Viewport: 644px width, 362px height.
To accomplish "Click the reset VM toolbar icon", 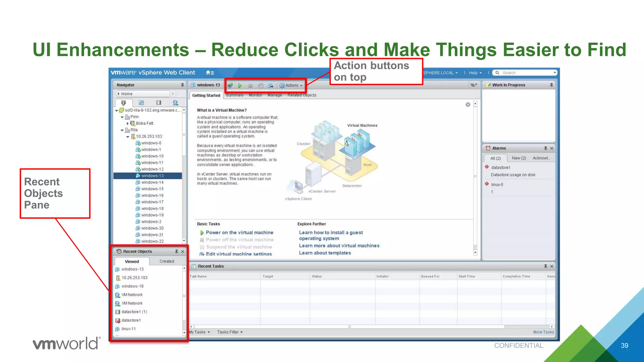I will [x=260, y=85].
